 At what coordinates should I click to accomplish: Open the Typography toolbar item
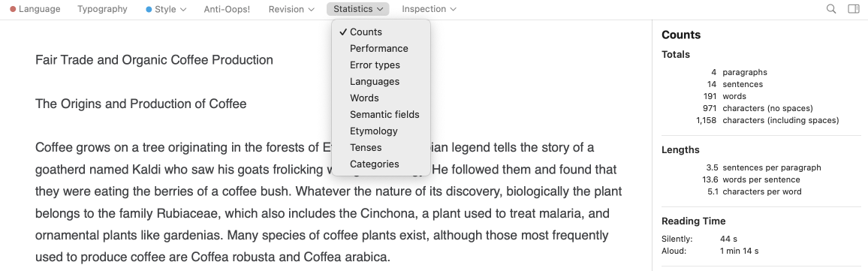pos(102,10)
